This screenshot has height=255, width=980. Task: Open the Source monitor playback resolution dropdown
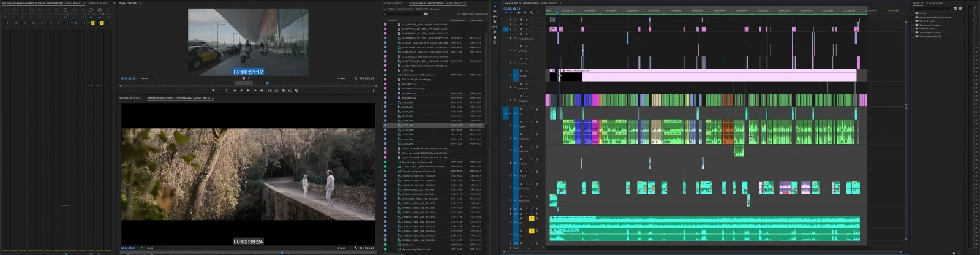342,78
